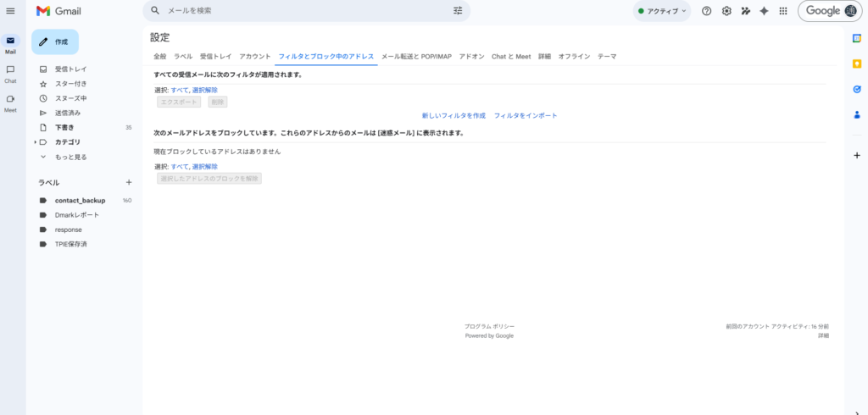Image resolution: width=868 pixels, height=415 pixels.
Task: Switch to the 全般 settings tab
Action: click(160, 56)
